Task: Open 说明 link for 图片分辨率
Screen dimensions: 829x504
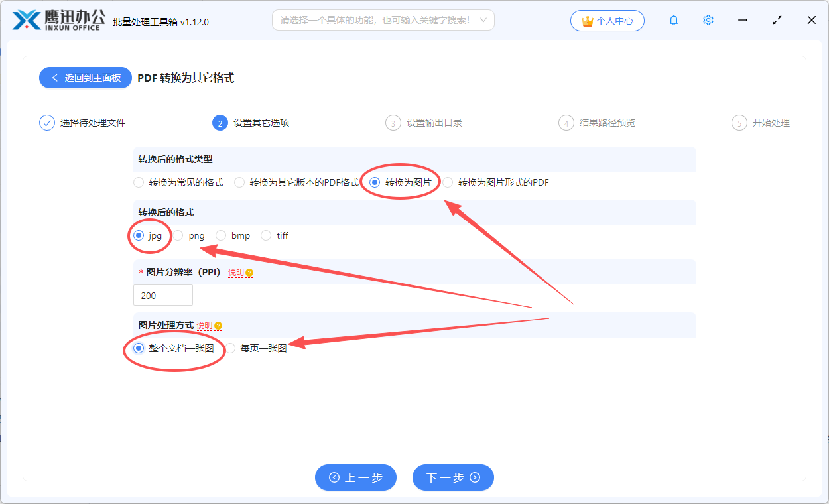Action: pos(236,273)
